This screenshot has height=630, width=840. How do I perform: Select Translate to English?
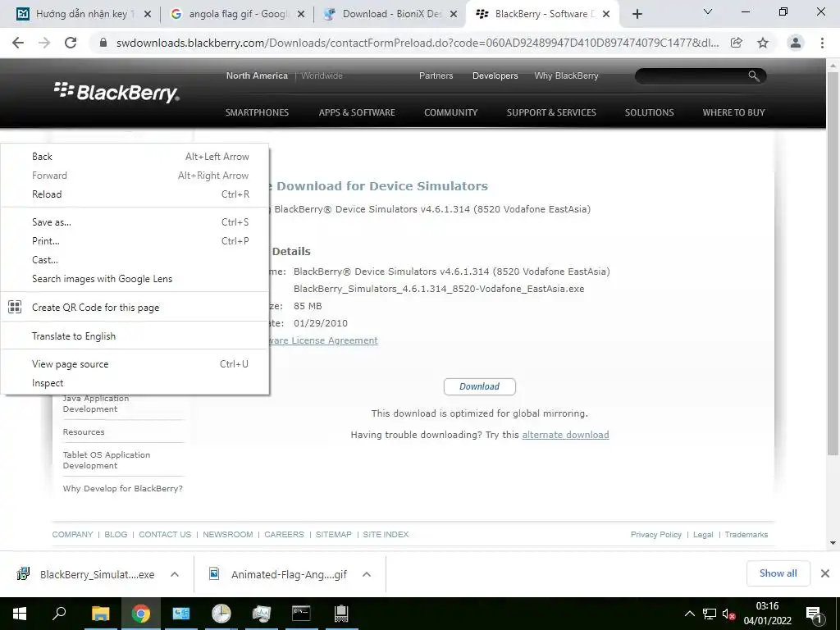[x=135, y=336]
